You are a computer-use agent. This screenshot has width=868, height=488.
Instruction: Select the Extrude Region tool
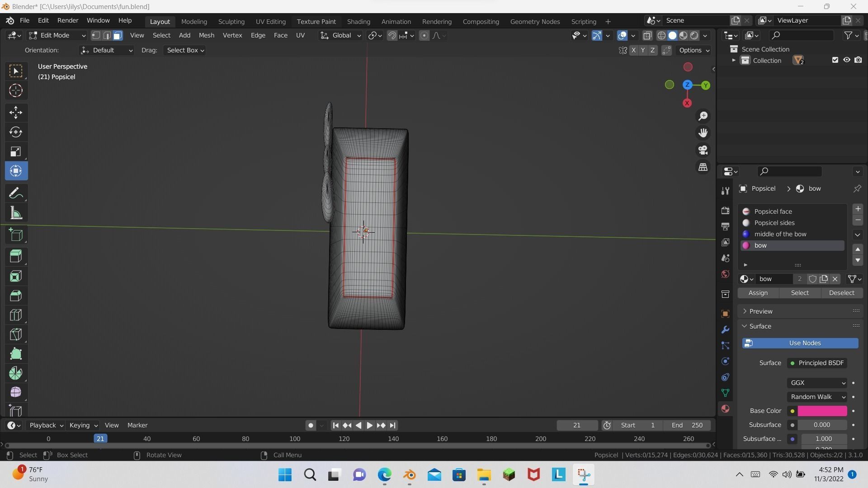pos(16,256)
